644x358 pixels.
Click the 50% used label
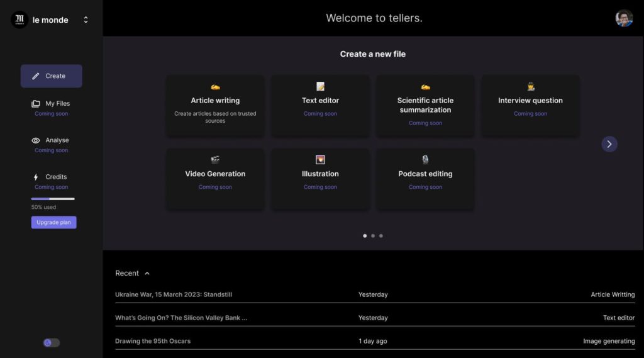coord(43,207)
